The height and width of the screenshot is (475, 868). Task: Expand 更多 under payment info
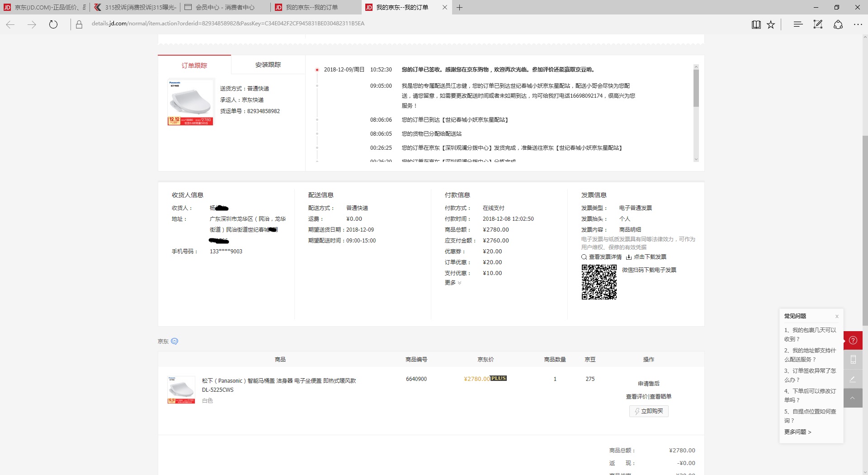click(453, 282)
